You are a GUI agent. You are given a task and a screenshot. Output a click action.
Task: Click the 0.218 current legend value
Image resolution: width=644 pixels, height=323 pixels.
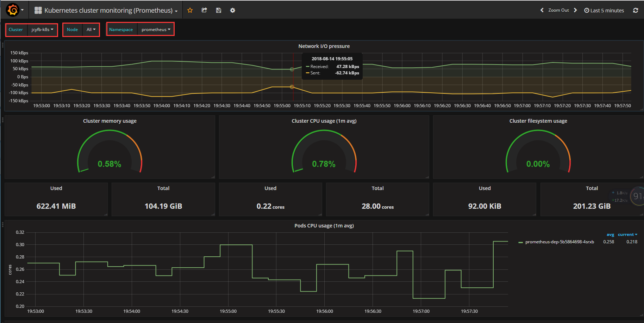coord(632,242)
